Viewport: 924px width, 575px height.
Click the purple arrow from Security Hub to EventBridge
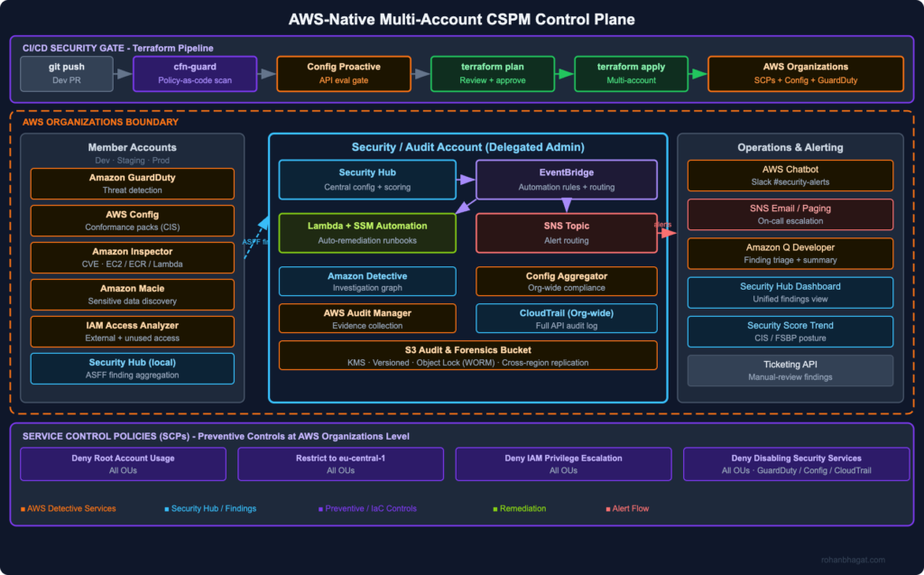coord(467,180)
